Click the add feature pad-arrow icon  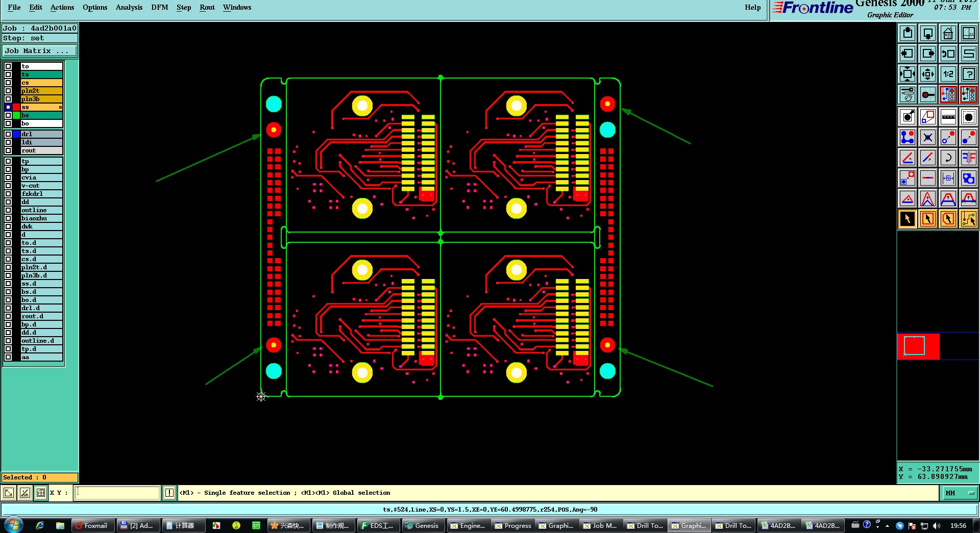coord(908,117)
